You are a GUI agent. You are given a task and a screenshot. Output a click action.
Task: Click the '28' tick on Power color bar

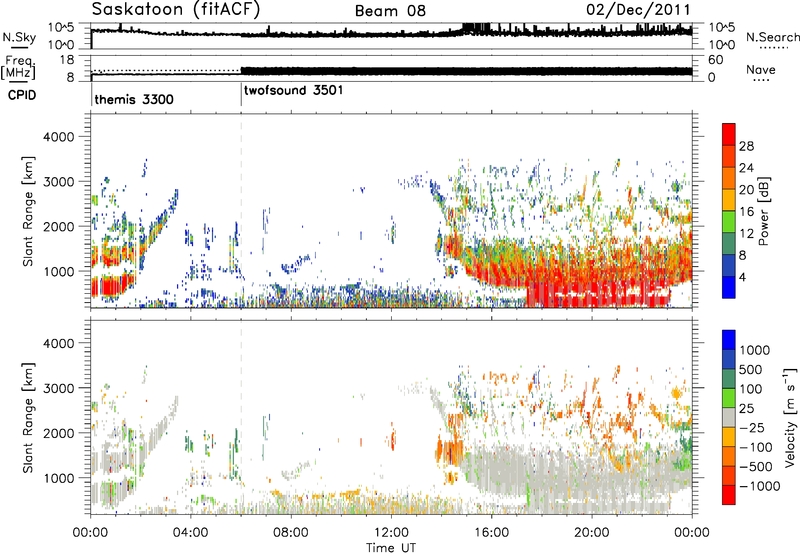pos(746,146)
